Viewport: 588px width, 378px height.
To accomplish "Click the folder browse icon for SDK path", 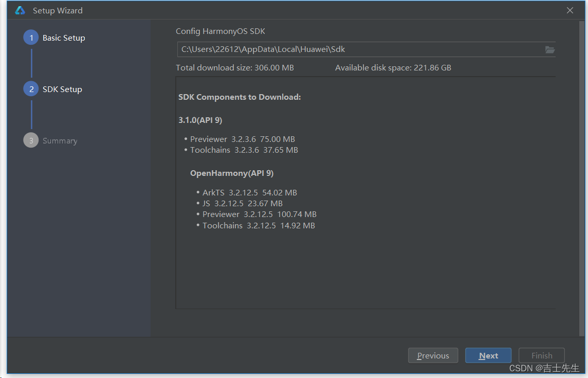I will point(549,49).
